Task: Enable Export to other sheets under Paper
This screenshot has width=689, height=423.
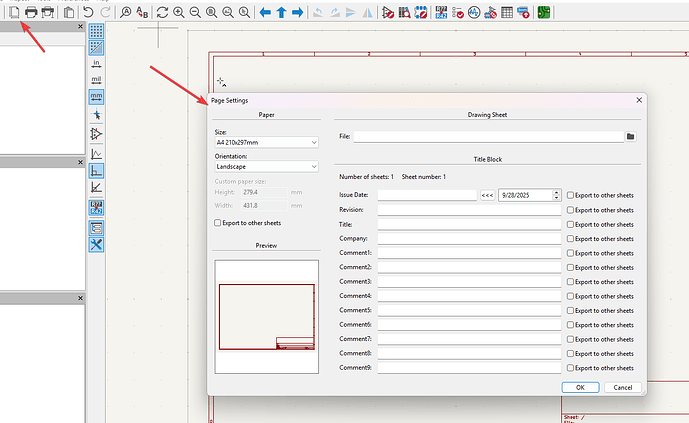Action: pyautogui.click(x=218, y=223)
